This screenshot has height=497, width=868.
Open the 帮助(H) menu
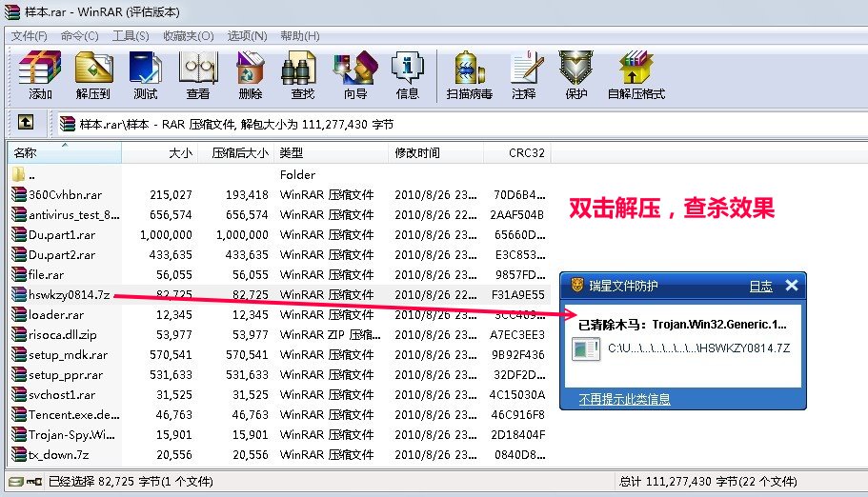pyautogui.click(x=299, y=36)
